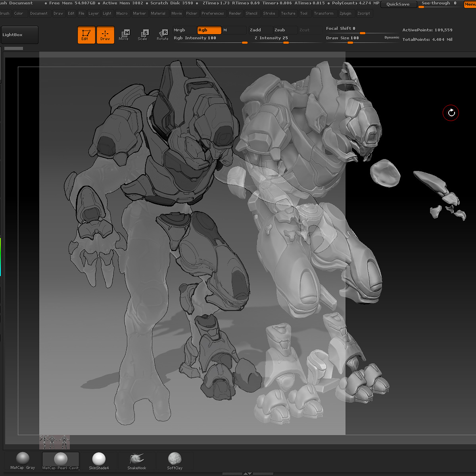
Task: Click the QuickSave button
Action: point(398,4)
